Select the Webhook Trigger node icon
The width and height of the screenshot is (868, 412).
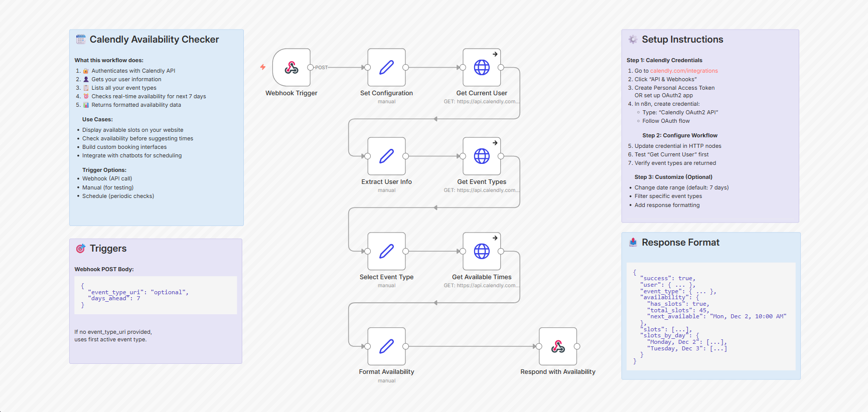292,67
